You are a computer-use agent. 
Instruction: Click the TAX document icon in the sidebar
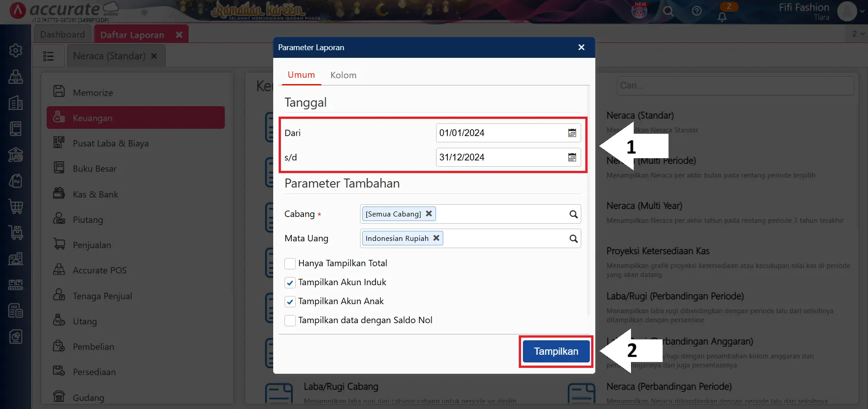pyautogui.click(x=15, y=310)
